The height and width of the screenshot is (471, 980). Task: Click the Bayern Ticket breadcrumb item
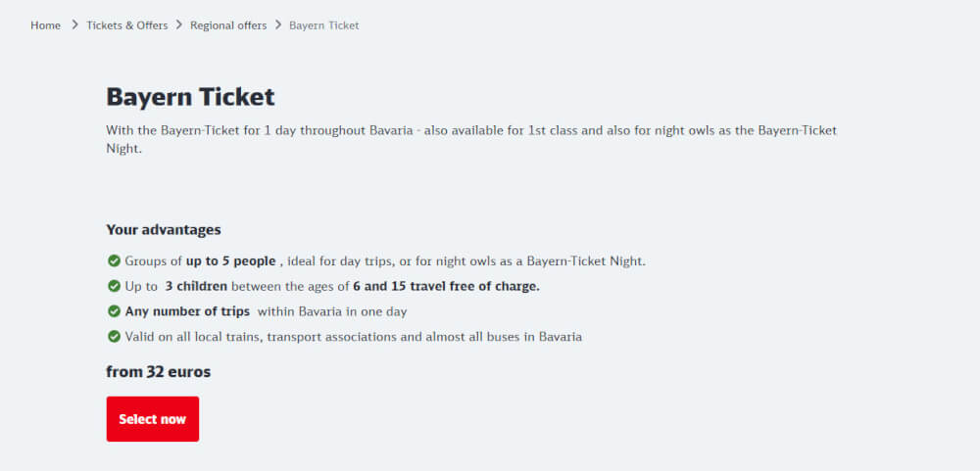324,25
